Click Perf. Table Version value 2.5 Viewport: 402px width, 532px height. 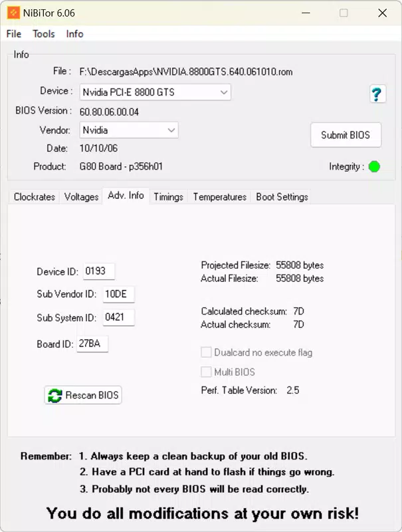293,390
